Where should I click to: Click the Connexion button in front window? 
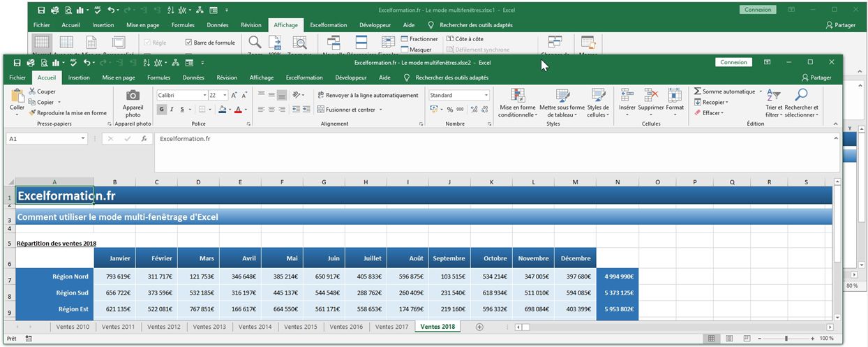pyautogui.click(x=733, y=62)
